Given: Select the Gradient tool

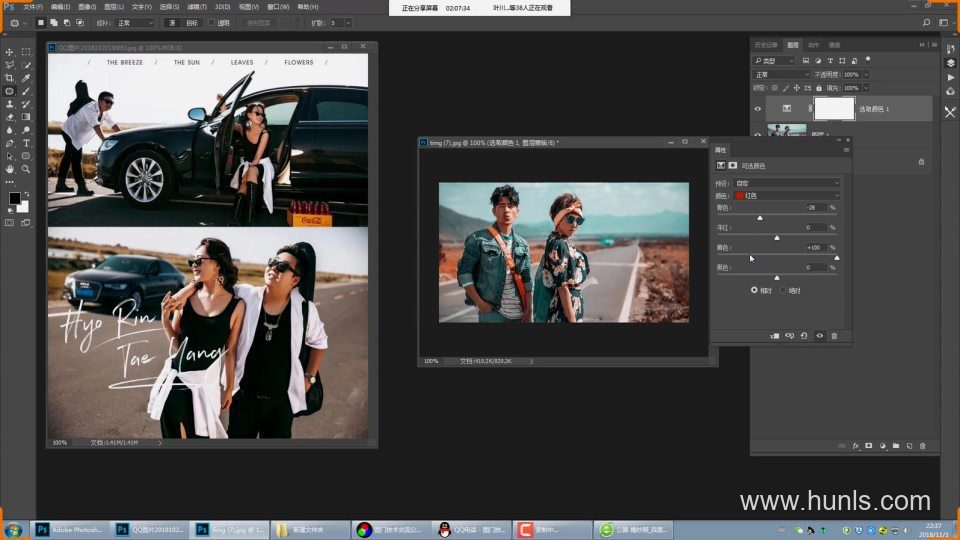Looking at the screenshot, I should [26, 117].
